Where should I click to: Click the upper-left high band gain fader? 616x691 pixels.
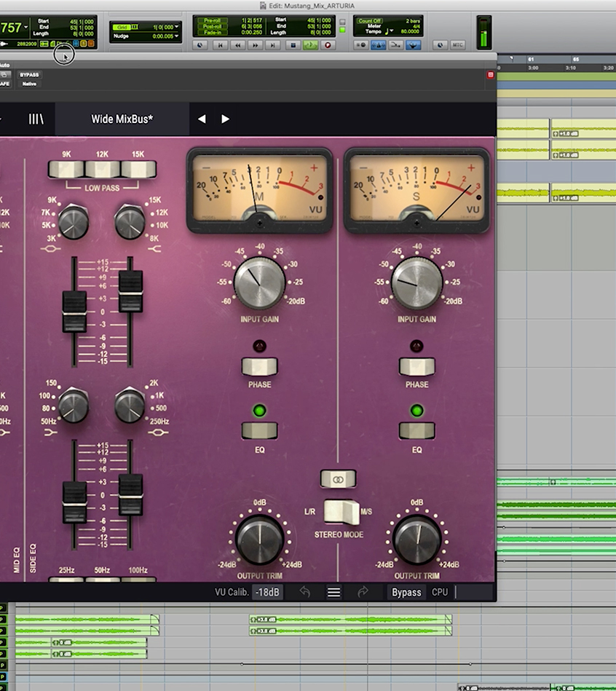pos(74,312)
